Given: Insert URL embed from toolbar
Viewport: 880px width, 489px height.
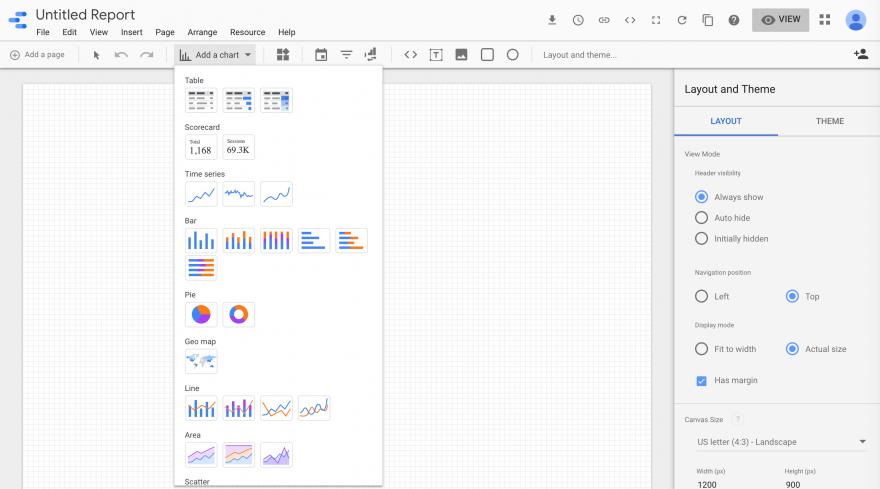Looking at the screenshot, I should 411,54.
